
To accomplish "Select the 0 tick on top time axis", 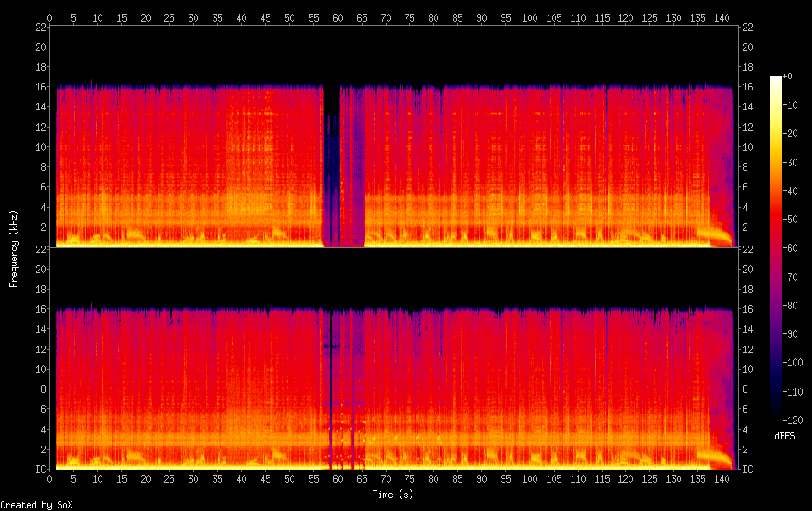I will click(x=50, y=17).
